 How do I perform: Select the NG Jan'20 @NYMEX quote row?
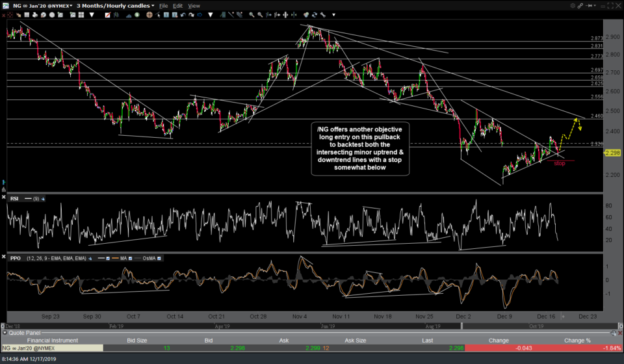51,348
